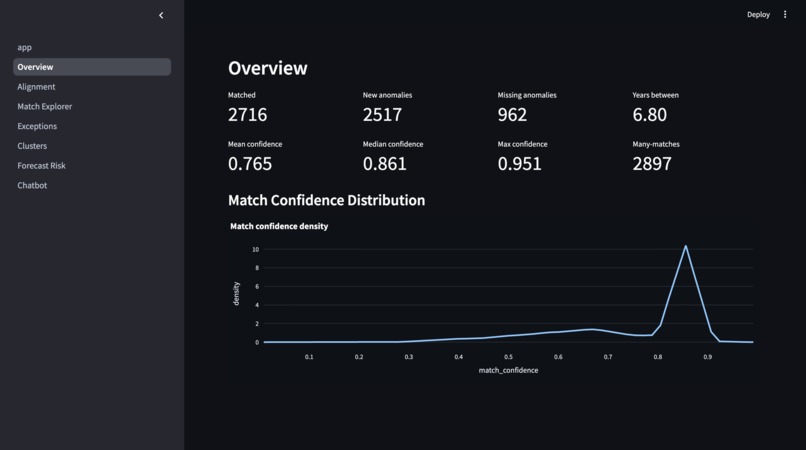The width and height of the screenshot is (806, 450).
Task: Click the Deploy button
Action: click(x=758, y=14)
